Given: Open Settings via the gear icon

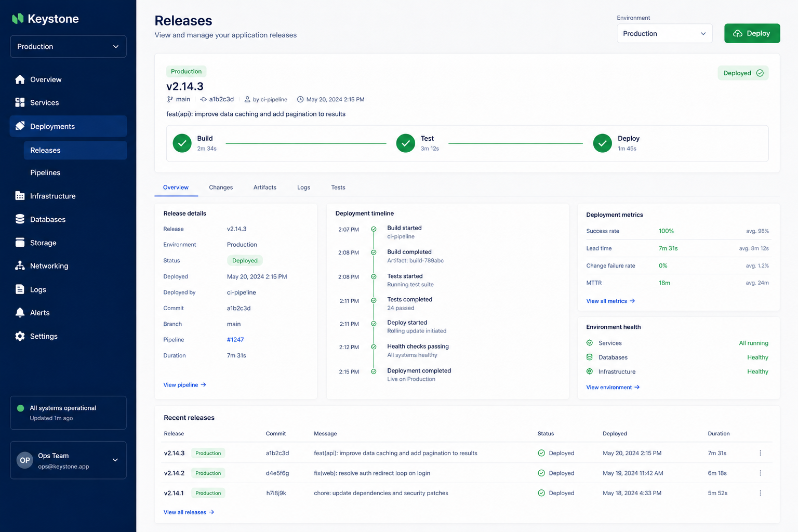Looking at the screenshot, I should coord(20,336).
